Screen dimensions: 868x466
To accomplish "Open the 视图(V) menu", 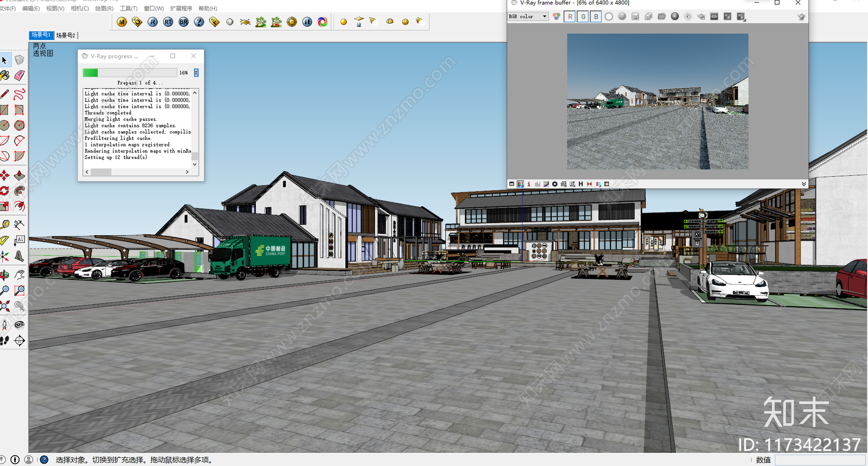I will click(55, 8).
